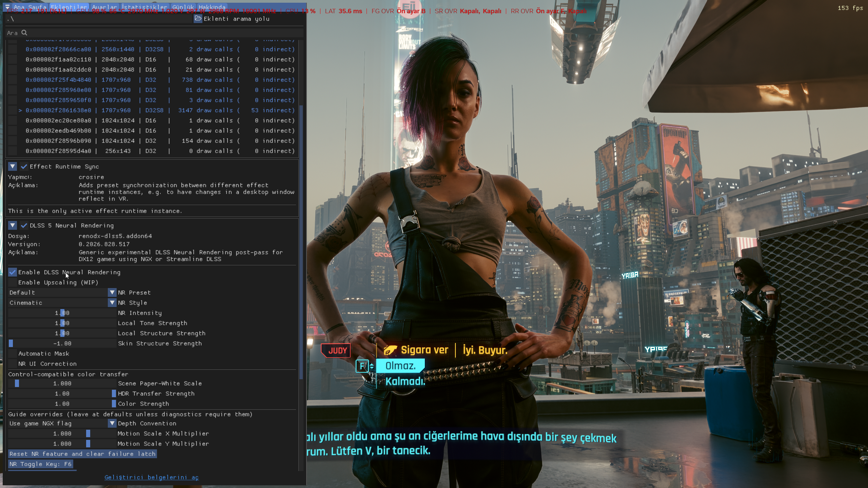Choose the Olmaz. dialogue option

[x=400, y=366]
